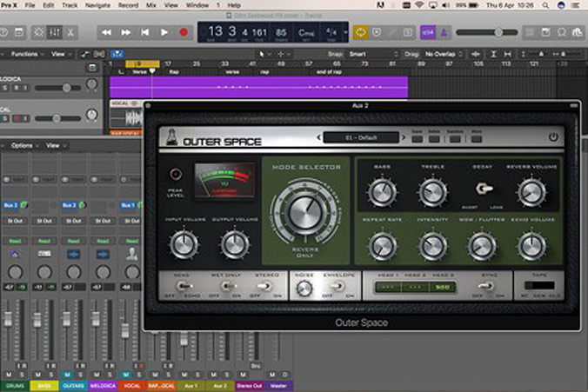The image size is (588, 392).
Task: Toggle the purple count-in 1234 button
Action: (427, 33)
